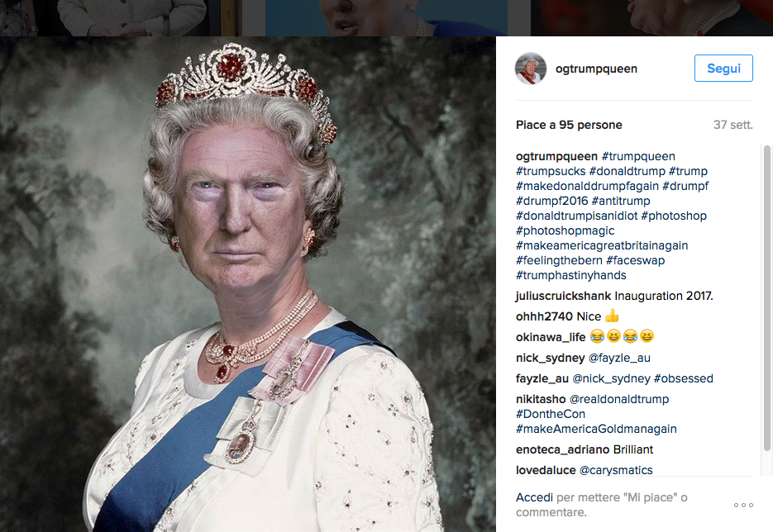Click the Accedi login link
The image size is (773, 532).
pos(534,497)
